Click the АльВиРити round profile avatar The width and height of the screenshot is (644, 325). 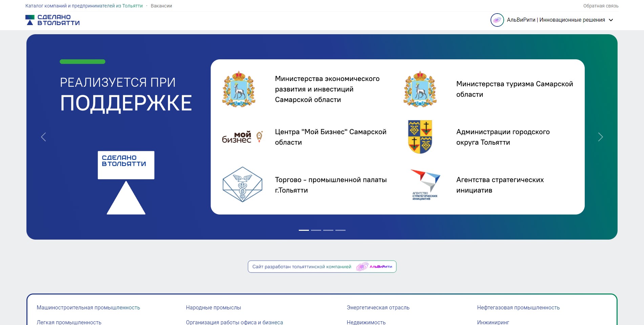coord(497,20)
